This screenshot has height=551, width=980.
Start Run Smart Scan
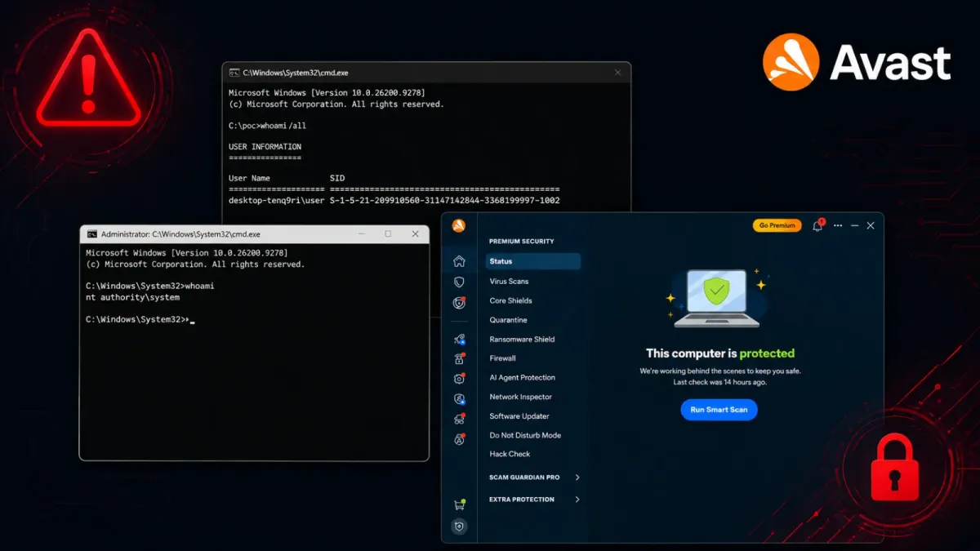tap(719, 410)
